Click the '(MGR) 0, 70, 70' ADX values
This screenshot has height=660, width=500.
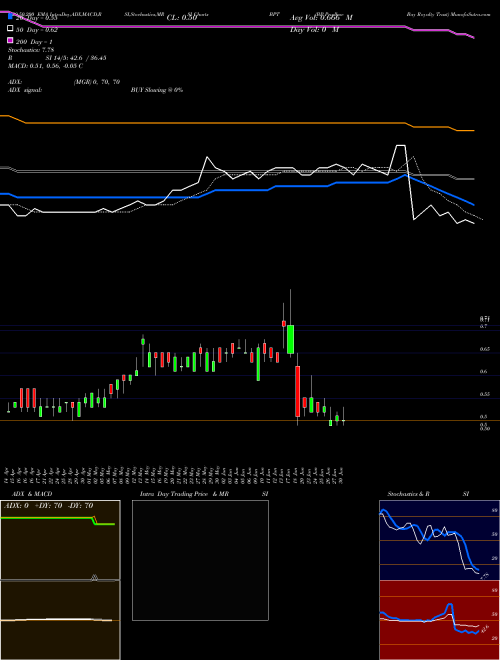(97, 82)
